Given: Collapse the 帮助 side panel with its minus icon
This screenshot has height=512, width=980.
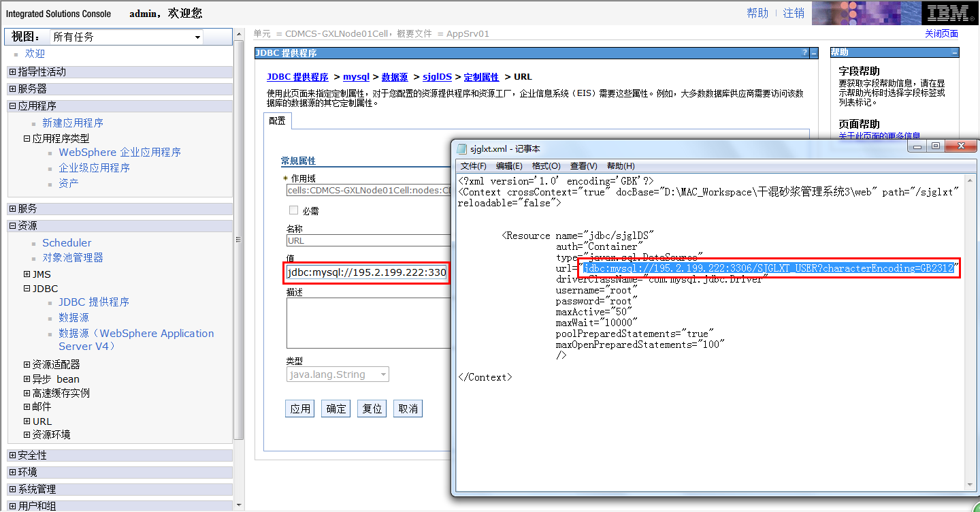Looking at the screenshot, I should (x=955, y=52).
